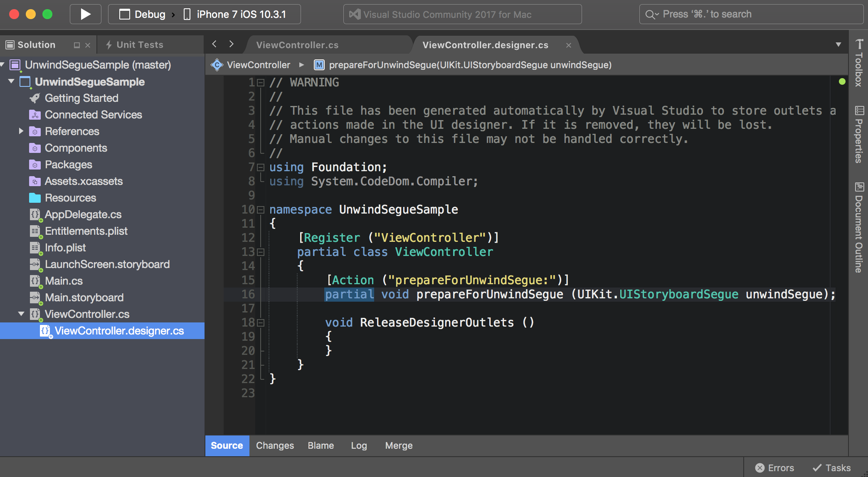Image resolution: width=868 pixels, height=477 pixels.
Task: Click the Components folder icon
Action: [x=35, y=148]
